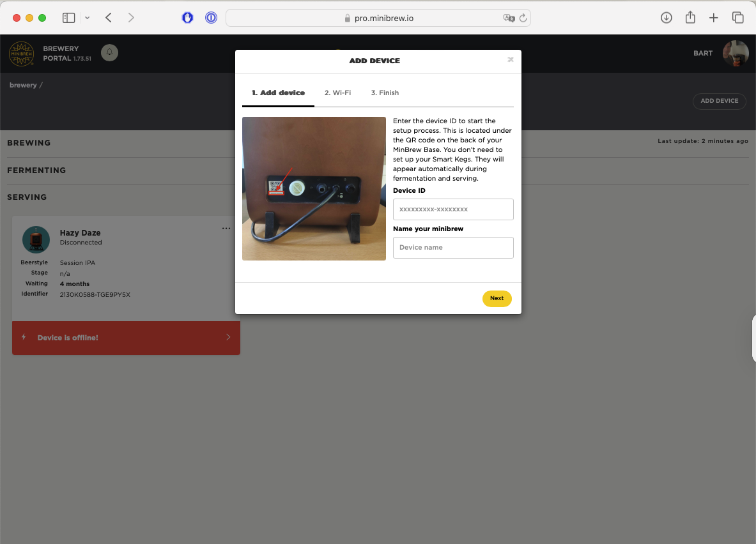Switch to the 2. Wi-Fi tab
Screen dimensions: 756x544
point(337,93)
